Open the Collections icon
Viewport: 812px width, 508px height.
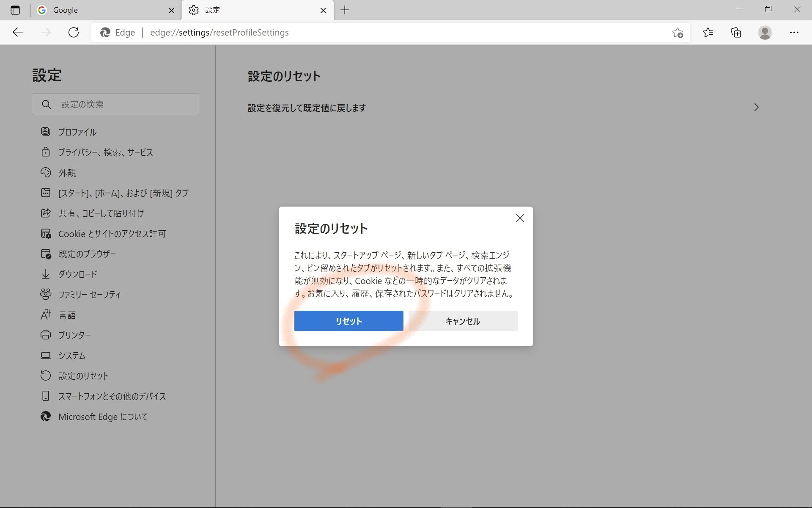(x=736, y=32)
